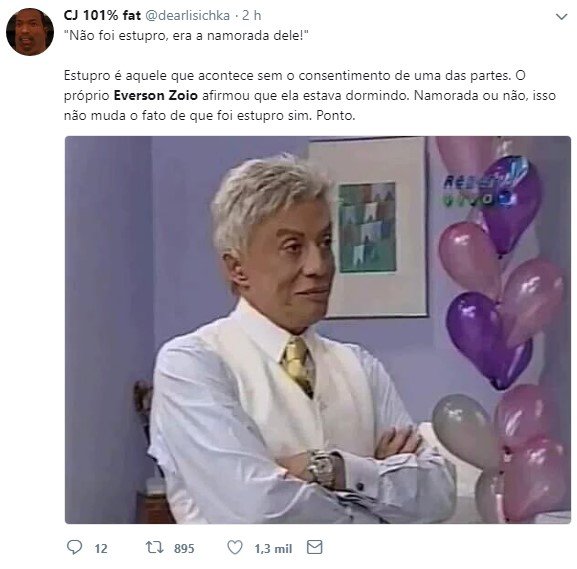
Task: Visit the CJ 101% fat profile name
Action: (x=102, y=15)
